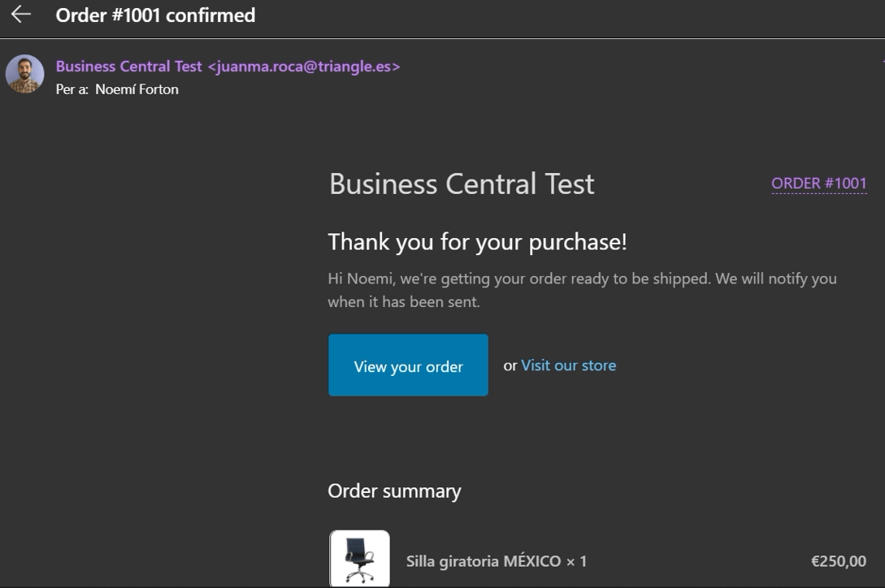Click the €250,00 item price

click(838, 561)
